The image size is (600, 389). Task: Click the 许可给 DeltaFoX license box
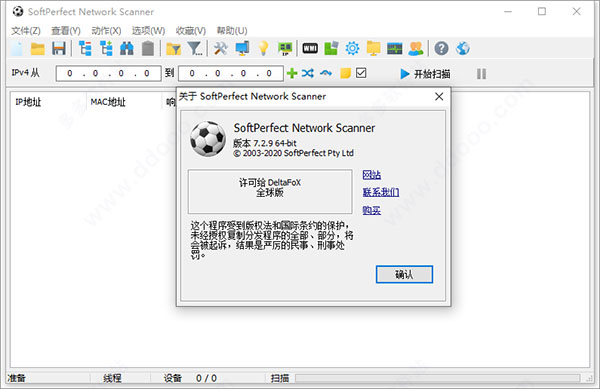point(270,192)
